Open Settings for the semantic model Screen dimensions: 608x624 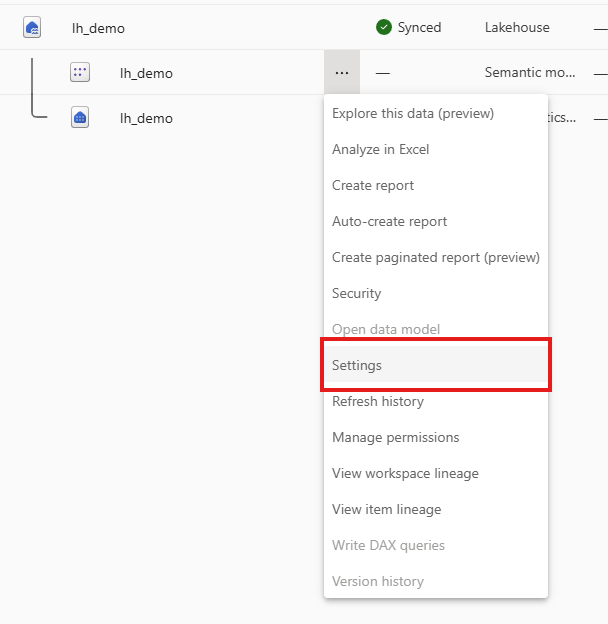(x=357, y=365)
